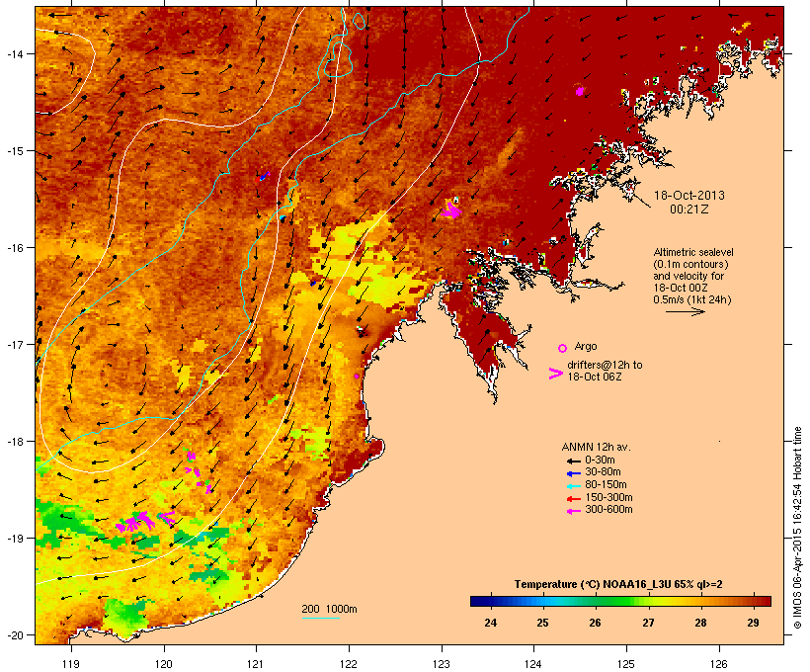810x672 pixels.
Task: Click the 'Argo' legend label
Action: (x=586, y=346)
